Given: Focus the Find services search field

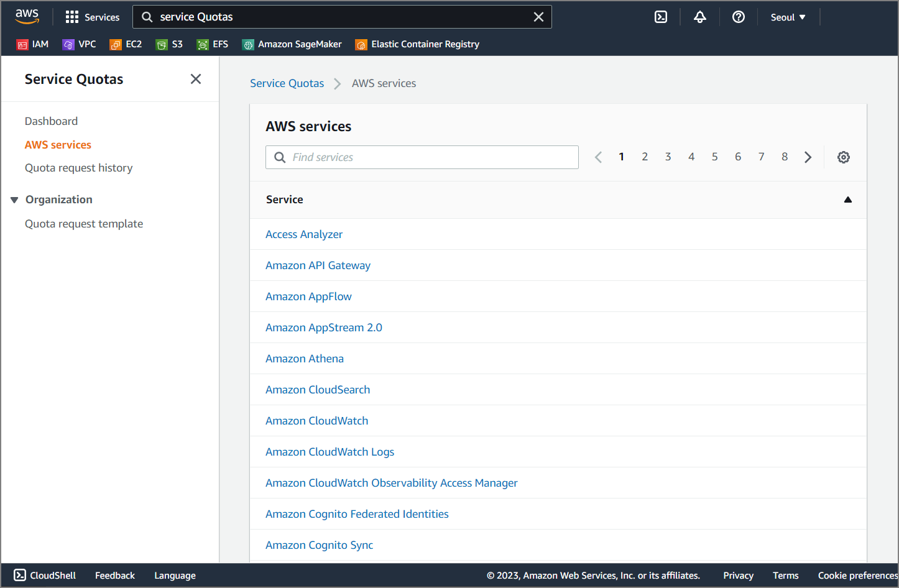Looking at the screenshot, I should tap(422, 157).
